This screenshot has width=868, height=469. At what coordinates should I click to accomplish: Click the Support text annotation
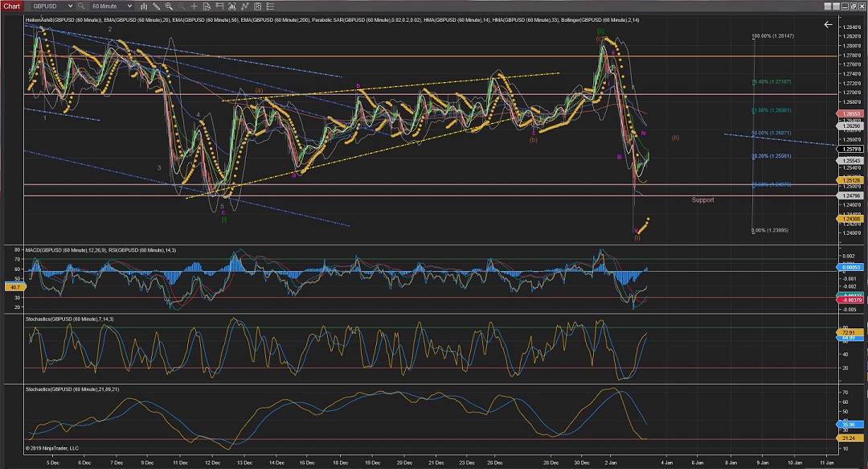coord(702,200)
